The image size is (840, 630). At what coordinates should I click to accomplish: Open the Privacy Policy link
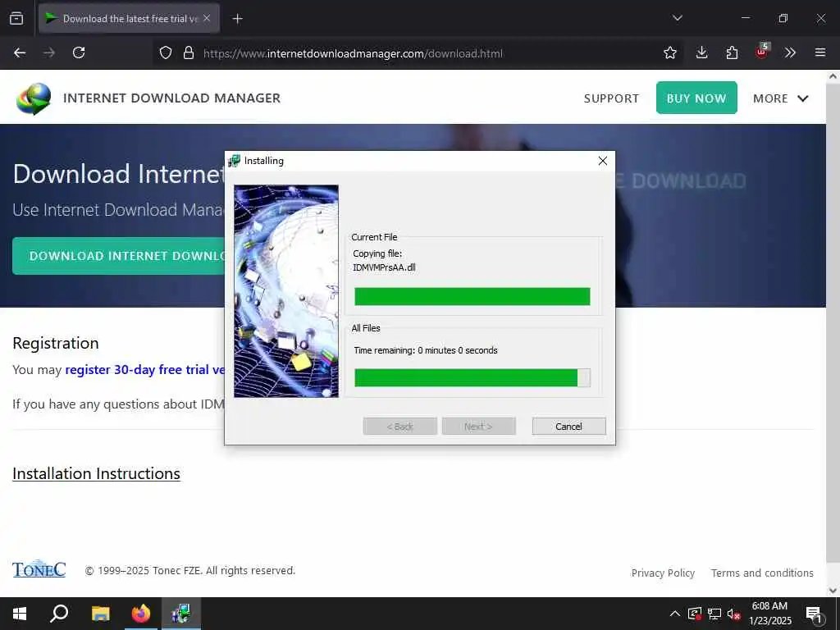[x=663, y=573]
